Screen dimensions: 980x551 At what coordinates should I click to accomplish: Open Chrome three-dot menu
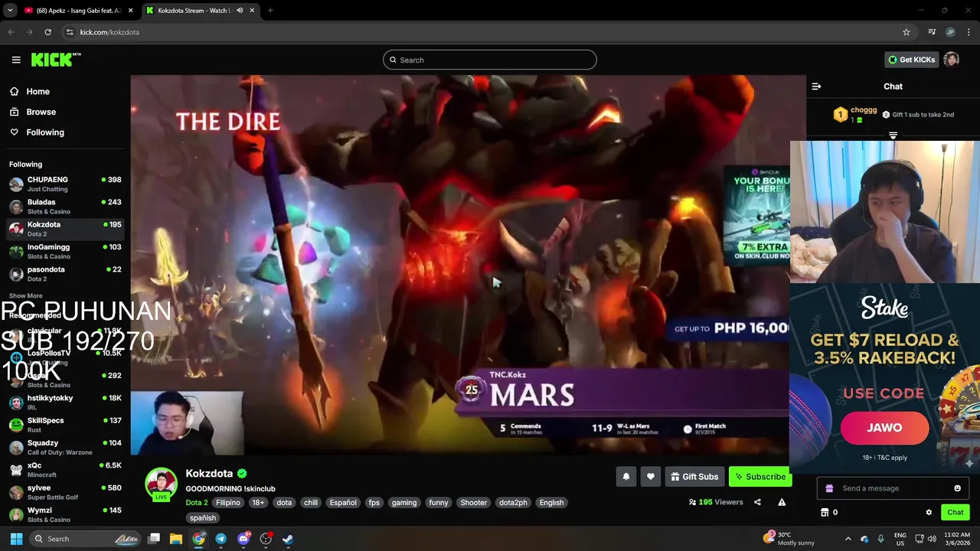point(969,32)
